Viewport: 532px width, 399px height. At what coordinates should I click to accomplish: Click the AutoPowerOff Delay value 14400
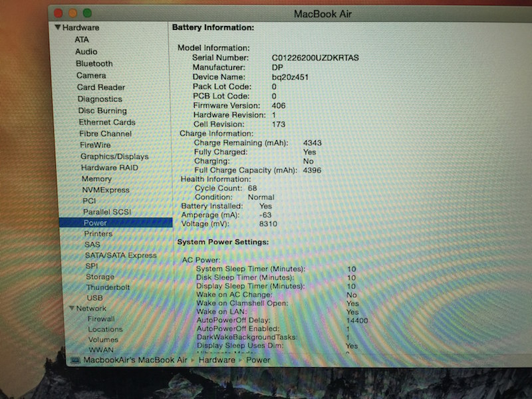click(x=357, y=321)
